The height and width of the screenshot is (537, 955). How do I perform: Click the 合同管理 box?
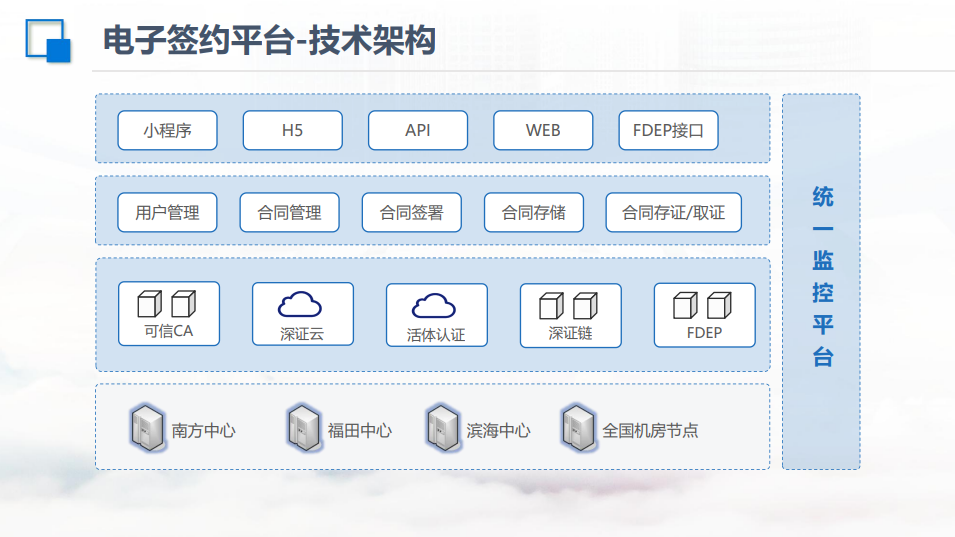[289, 212]
